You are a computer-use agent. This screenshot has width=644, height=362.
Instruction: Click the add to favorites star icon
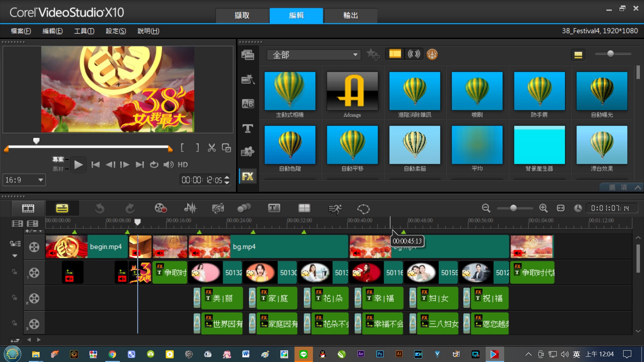(373, 54)
